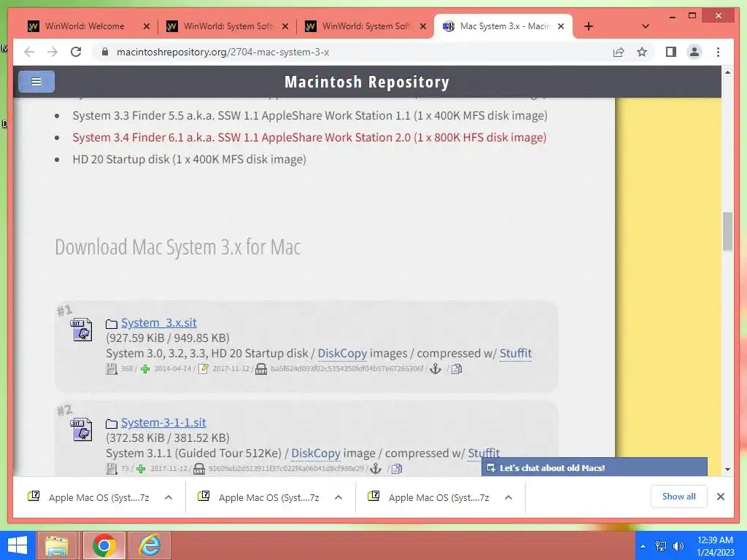Open the tab search chevron dropdown
Image resolution: width=747 pixels, height=560 pixels.
click(x=646, y=26)
